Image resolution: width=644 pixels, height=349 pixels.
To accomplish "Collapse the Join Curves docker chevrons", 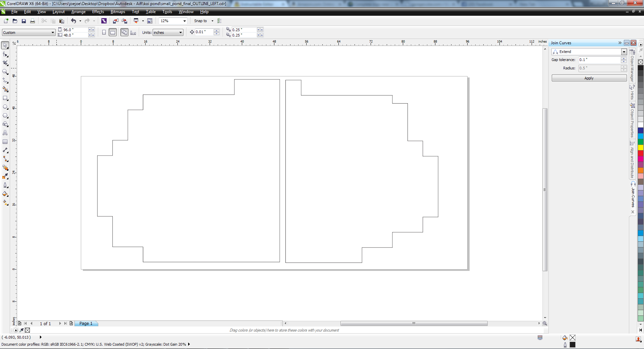I will point(620,43).
